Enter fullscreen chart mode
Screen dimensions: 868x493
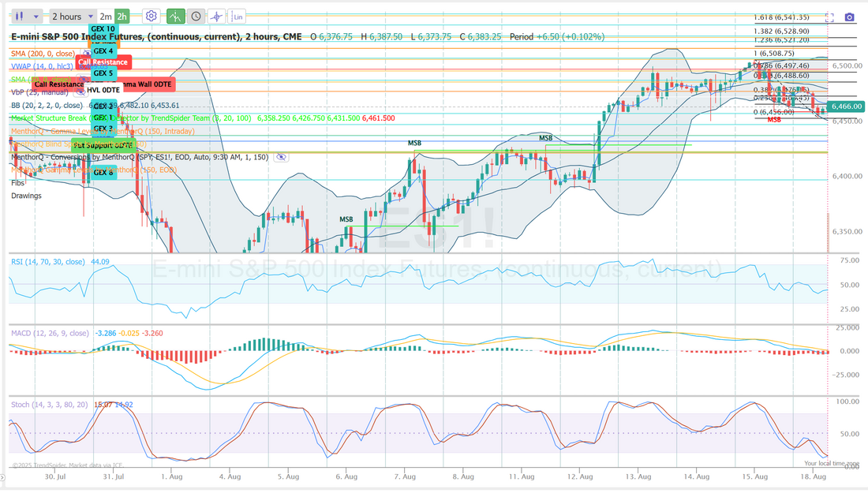click(829, 17)
